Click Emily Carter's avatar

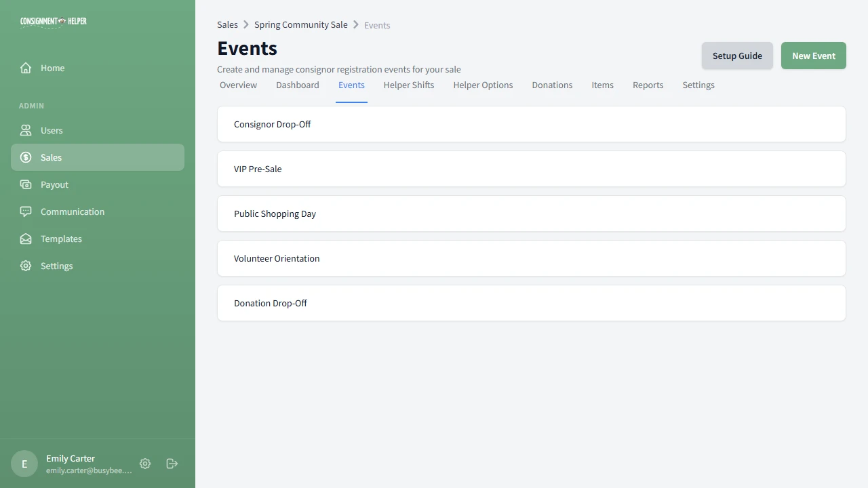pyautogui.click(x=24, y=464)
